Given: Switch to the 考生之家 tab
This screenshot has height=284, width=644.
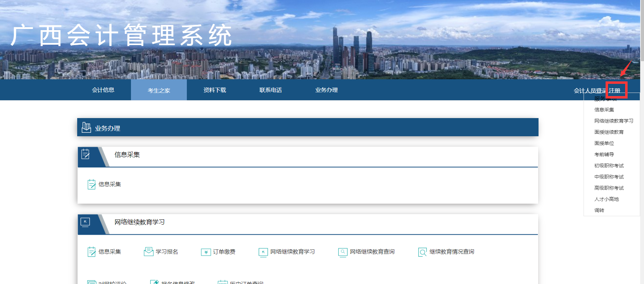Looking at the screenshot, I should pyautogui.click(x=159, y=90).
